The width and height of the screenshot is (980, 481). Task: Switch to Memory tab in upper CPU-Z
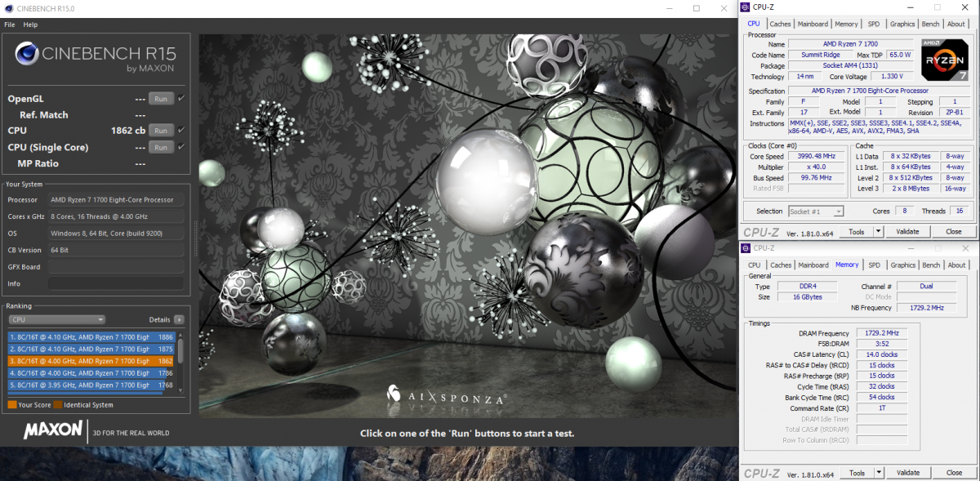pos(846,24)
